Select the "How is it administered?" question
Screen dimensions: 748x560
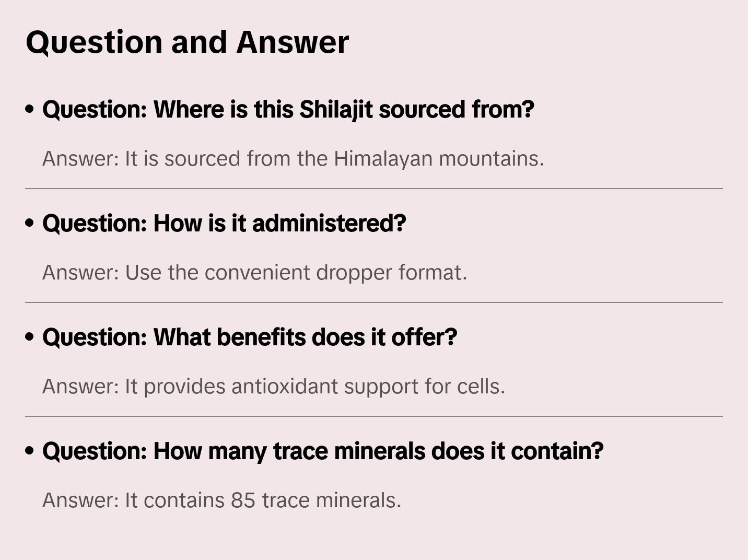click(224, 224)
